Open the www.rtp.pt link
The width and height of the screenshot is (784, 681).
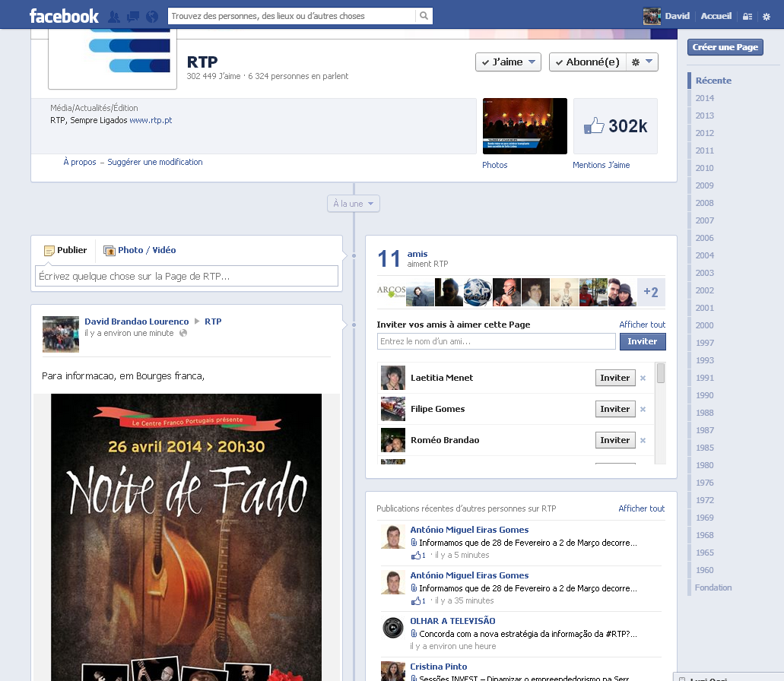(x=151, y=120)
